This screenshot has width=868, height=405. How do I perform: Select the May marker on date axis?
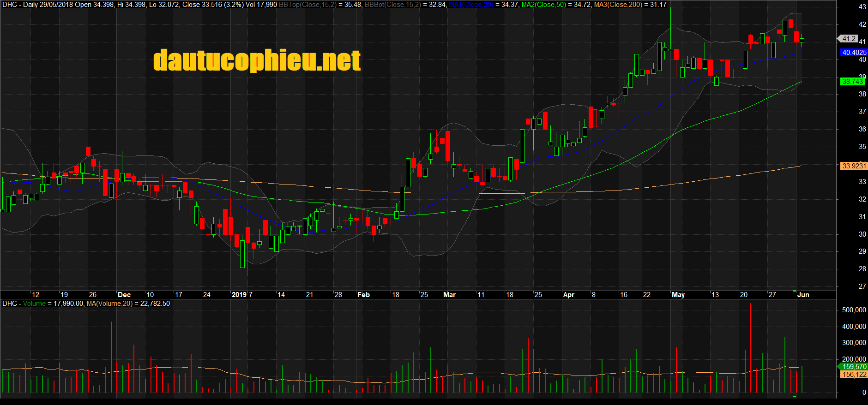678,295
